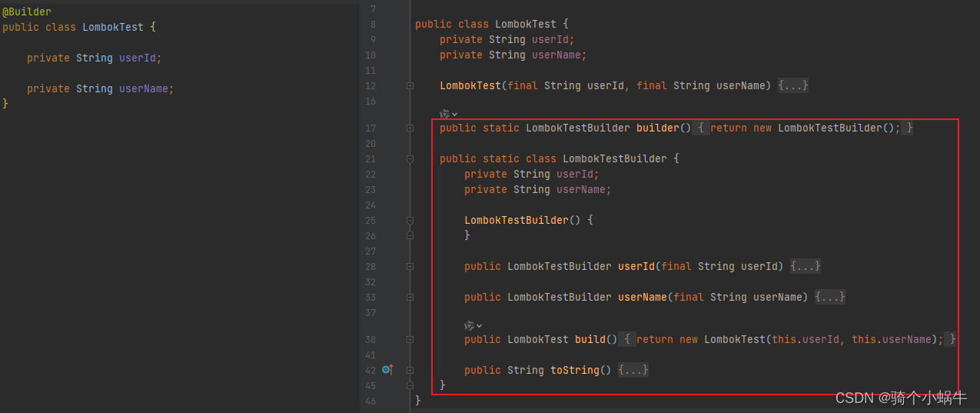Viewport: 980px width, 413px height.
Task: Expand the userId setter fold at line 28
Action: point(410,267)
